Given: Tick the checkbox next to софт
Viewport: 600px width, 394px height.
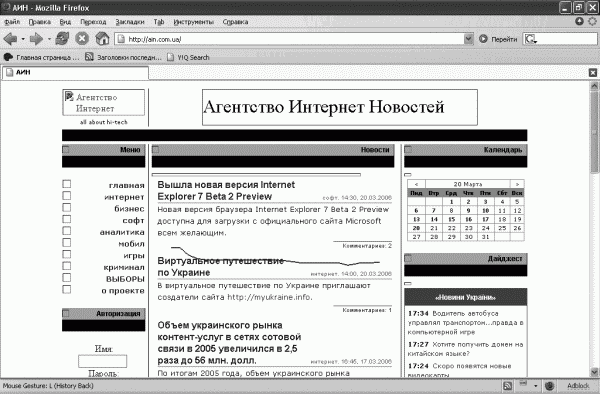Looking at the screenshot, I should point(67,220).
